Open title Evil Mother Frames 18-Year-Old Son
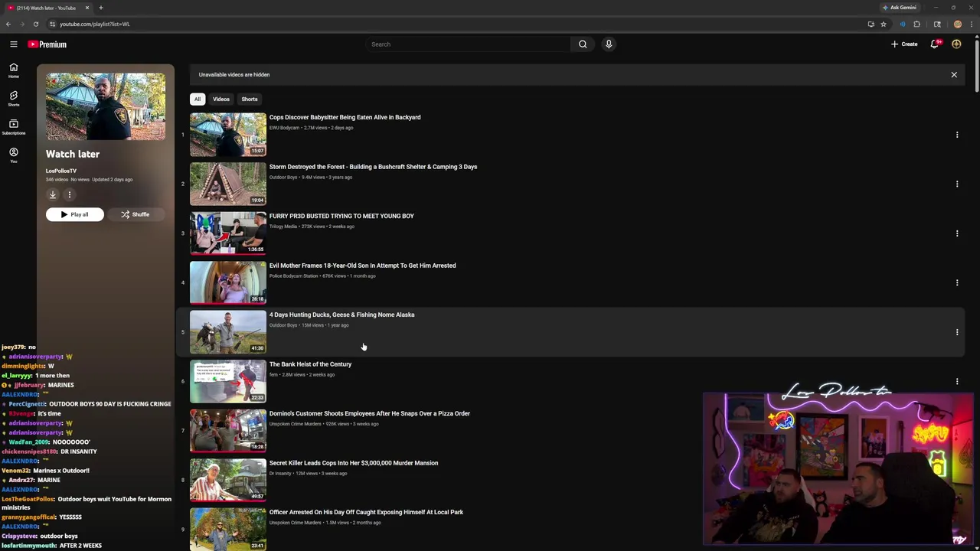980x551 pixels. pyautogui.click(x=362, y=266)
